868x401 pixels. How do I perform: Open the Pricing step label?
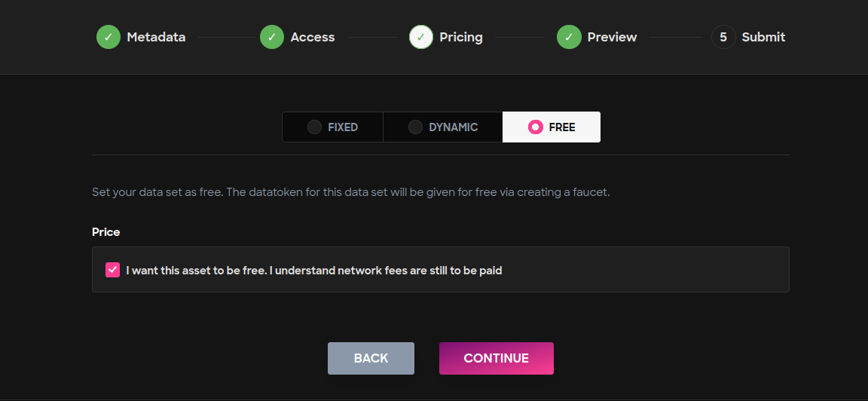pyautogui.click(x=461, y=37)
